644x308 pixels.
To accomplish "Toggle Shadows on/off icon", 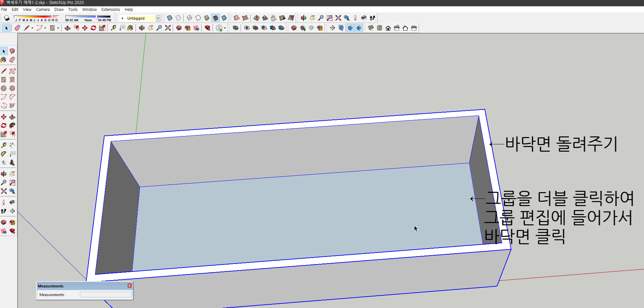I will (7, 18).
